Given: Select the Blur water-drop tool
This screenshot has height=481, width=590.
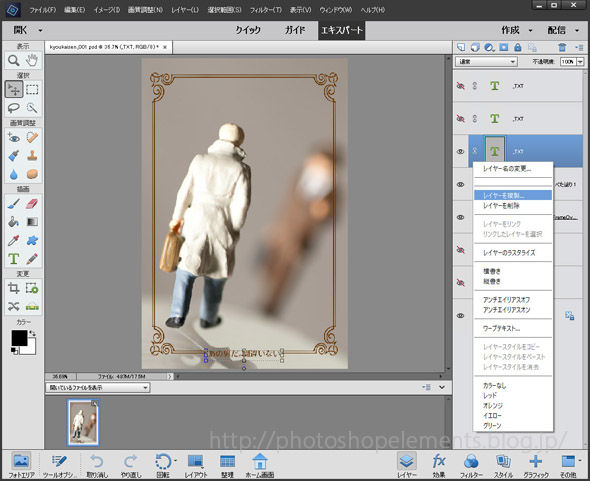Looking at the screenshot, I should tap(14, 174).
